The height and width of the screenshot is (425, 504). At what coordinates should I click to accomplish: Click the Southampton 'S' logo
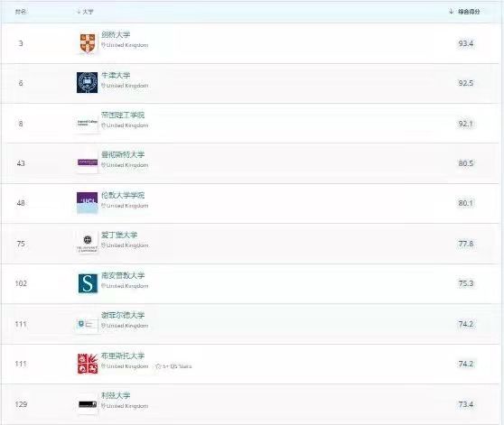[x=88, y=283]
